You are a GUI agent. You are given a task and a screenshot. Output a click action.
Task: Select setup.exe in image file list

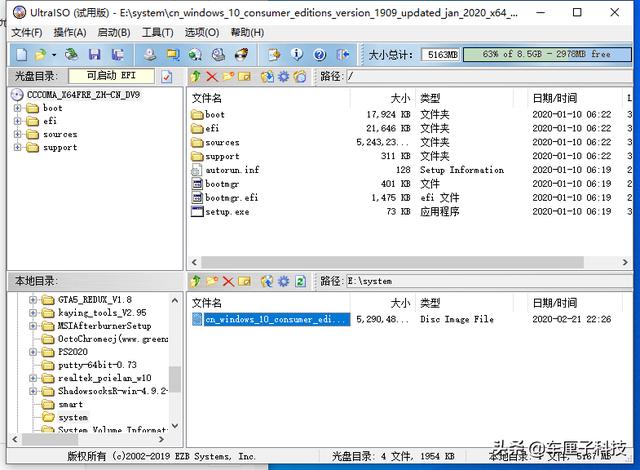pos(227,212)
